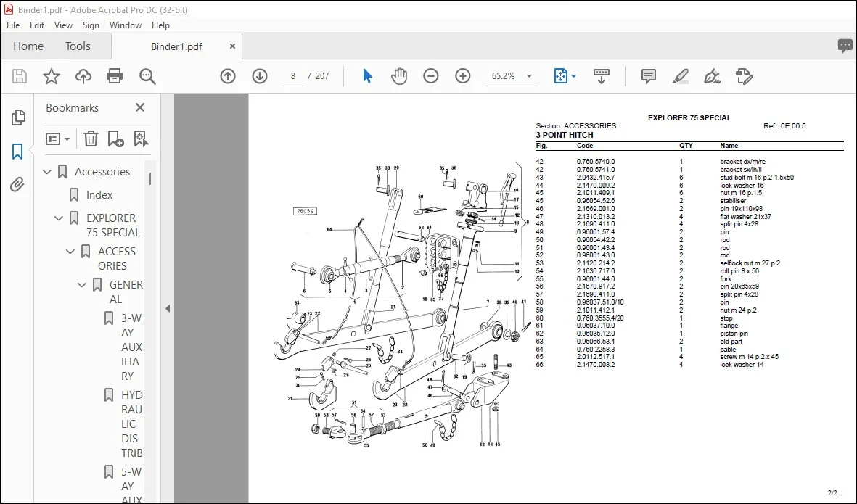Zoom out with the minus icon

(431, 76)
